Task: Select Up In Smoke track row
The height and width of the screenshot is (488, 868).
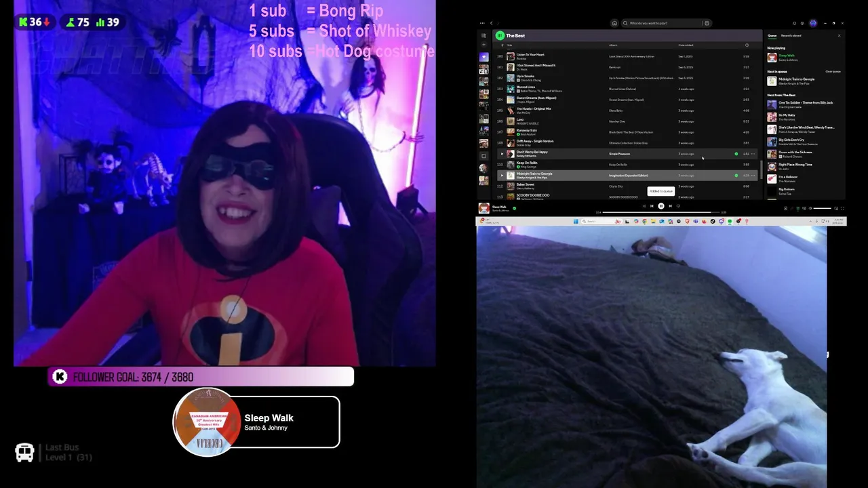Action: click(x=627, y=78)
